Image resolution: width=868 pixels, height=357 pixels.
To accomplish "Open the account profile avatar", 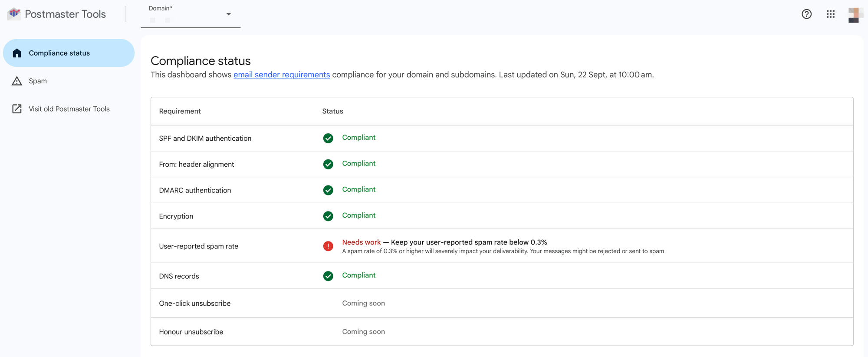I will coord(855,14).
